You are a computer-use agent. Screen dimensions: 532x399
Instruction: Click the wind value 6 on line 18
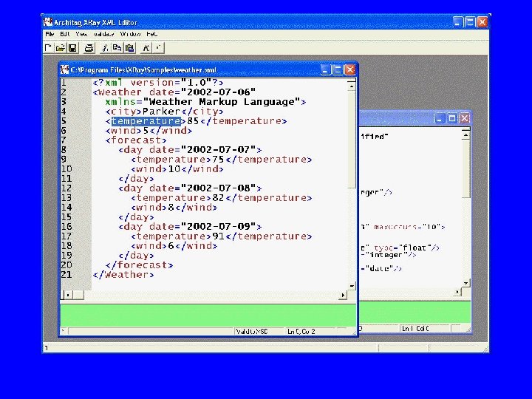[x=171, y=245]
